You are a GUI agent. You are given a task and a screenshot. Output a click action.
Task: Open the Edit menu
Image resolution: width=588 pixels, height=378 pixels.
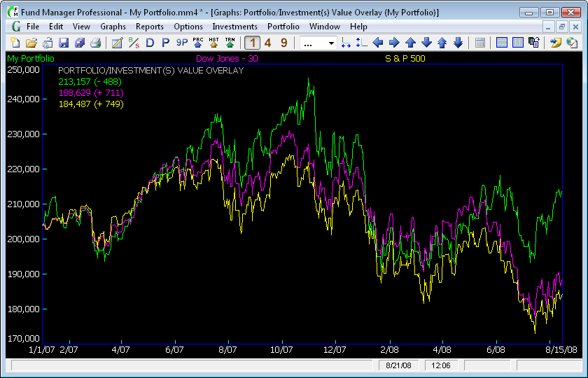tap(56, 27)
